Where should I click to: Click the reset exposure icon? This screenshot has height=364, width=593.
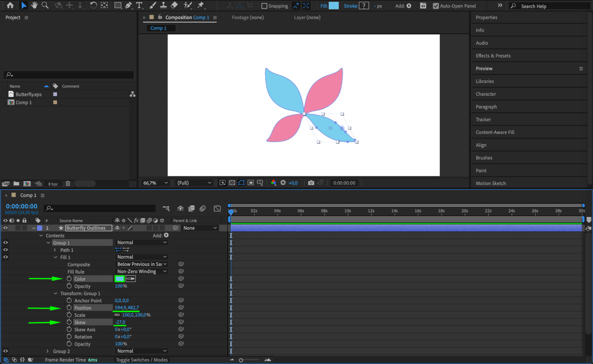283,183
